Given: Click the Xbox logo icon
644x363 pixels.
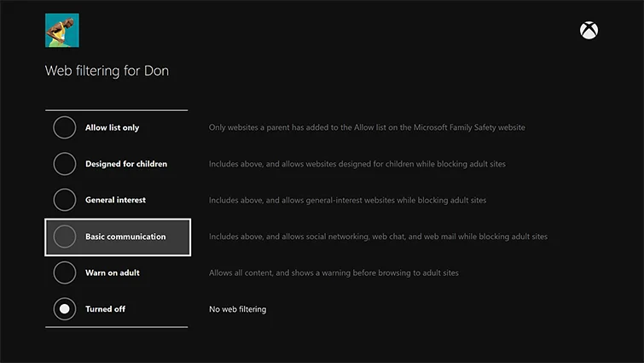Looking at the screenshot, I should pos(589,31).
